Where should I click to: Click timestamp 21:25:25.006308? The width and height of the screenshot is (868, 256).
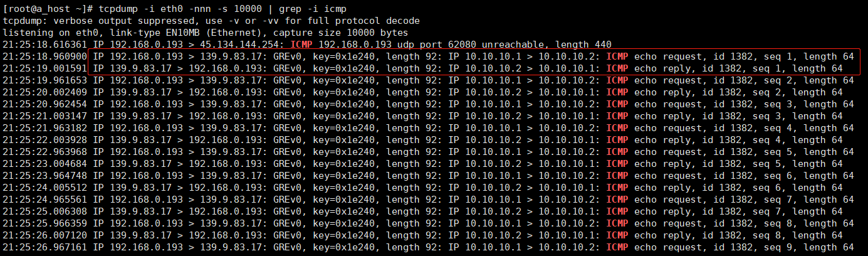(45, 211)
